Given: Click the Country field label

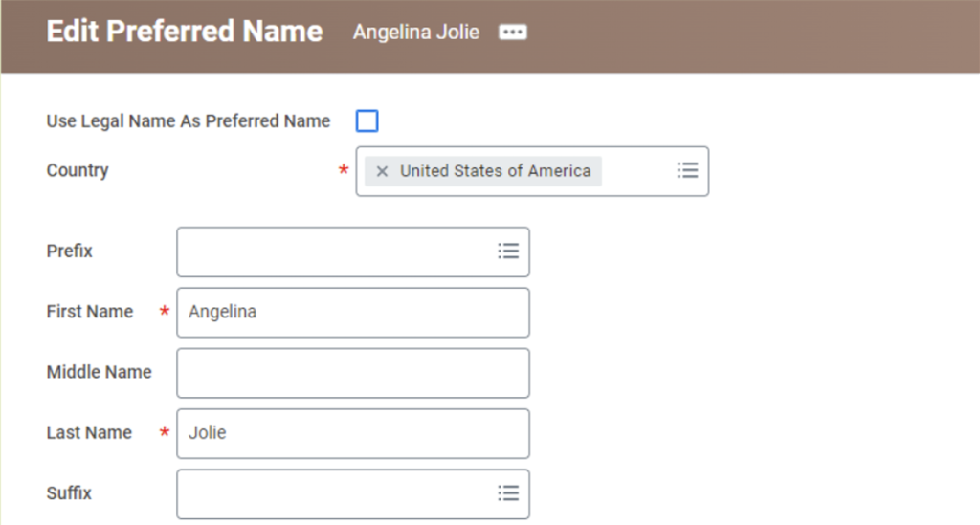Looking at the screenshot, I should pos(78,170).
